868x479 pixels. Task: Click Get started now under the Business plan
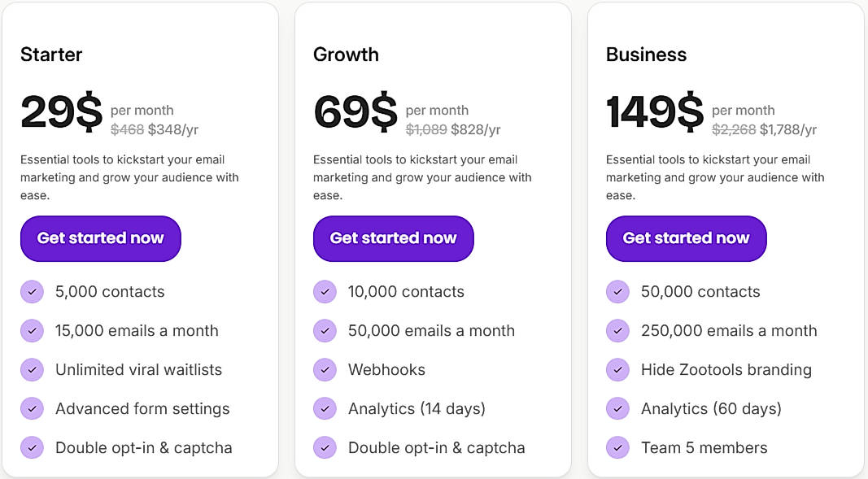coord(685,238)
